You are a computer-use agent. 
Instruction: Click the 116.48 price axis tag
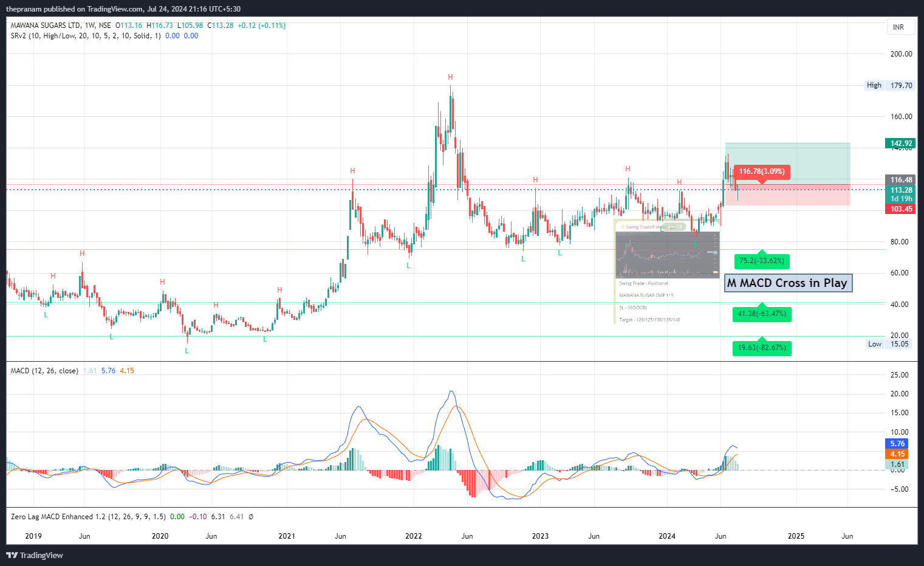(x=901, y=180)
